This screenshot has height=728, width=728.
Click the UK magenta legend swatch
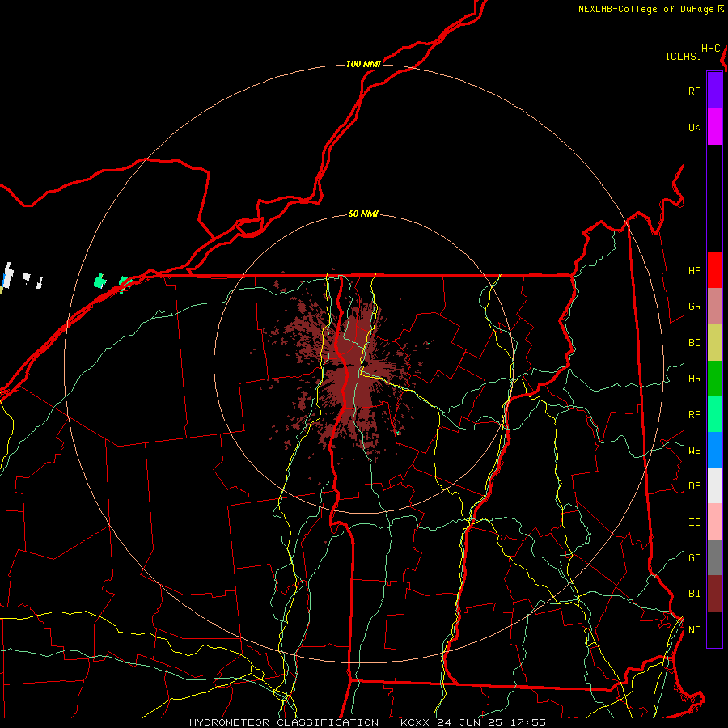714,127
